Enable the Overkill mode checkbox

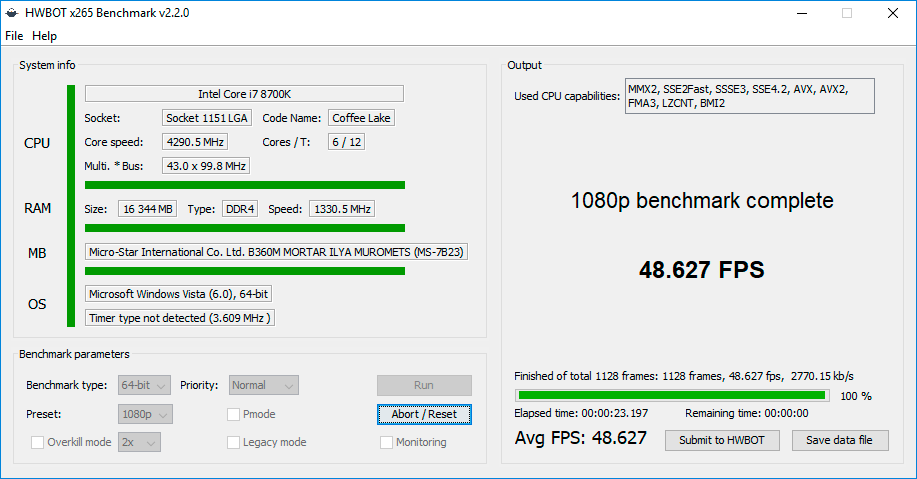(38, 442)
